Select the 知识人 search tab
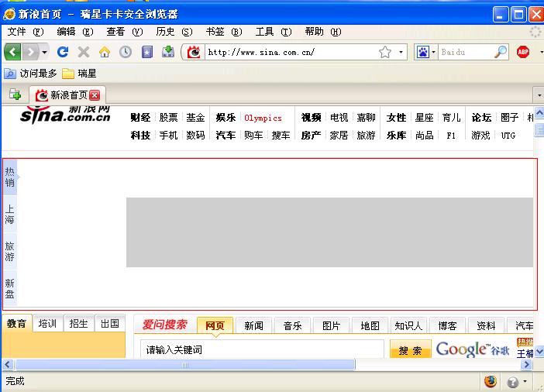544x392 pixels. (x=408, y=325)
